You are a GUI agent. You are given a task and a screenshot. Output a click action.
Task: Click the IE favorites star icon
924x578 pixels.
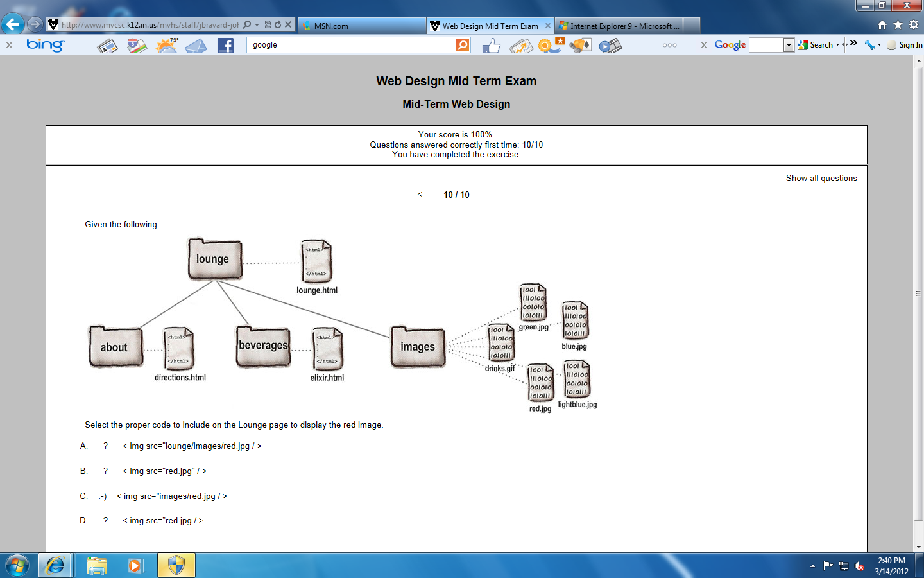(898, 25)
